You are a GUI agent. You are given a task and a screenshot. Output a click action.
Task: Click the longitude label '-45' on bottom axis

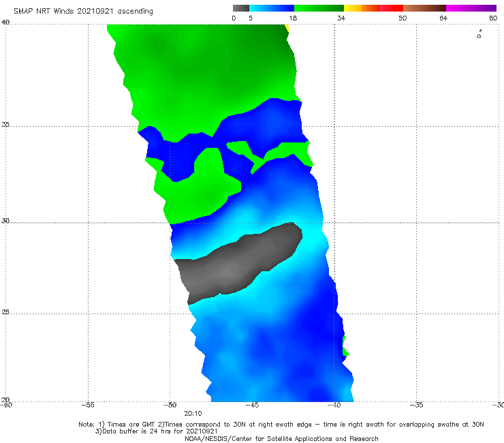(252, 405)
